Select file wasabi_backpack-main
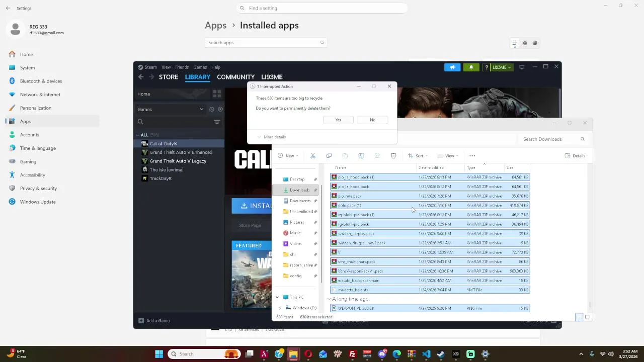This screenshot has height=362, width=644. pos(430,281)
